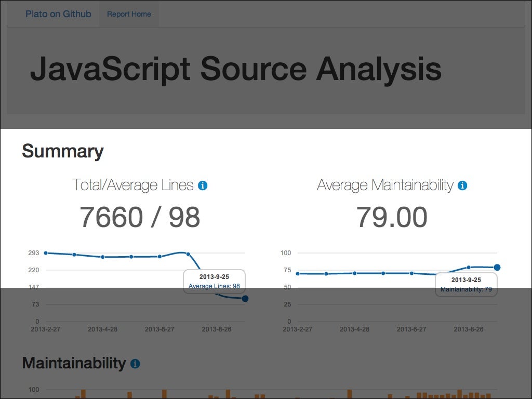
Task: Select the "Average Maintainability" label
Action: coord(385,185)
